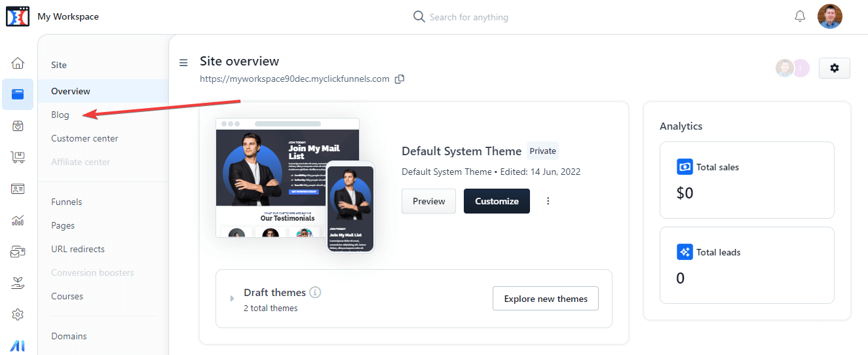
Task: Click the first collaborator avatar beside the gear
Action: pos(784,68)
